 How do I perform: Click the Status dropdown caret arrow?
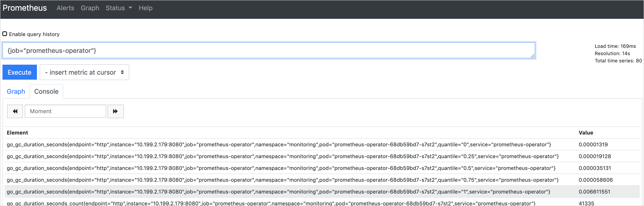coord(130,8)
